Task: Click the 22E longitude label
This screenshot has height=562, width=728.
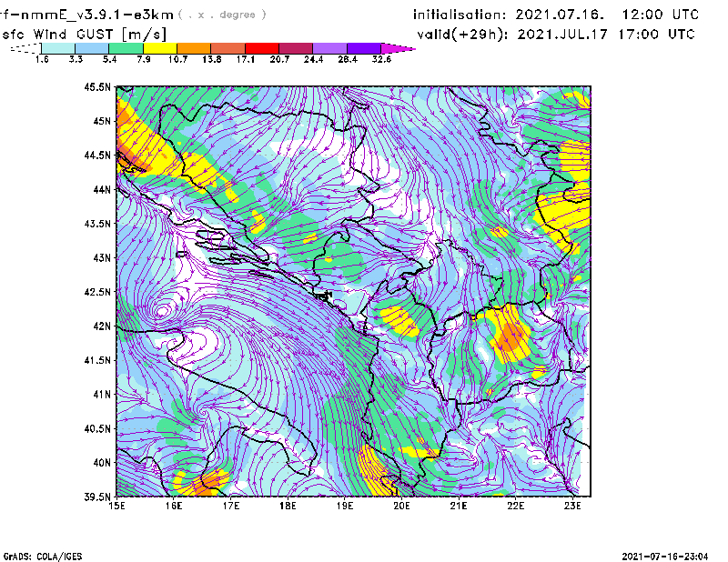Action: click(515, 506)
